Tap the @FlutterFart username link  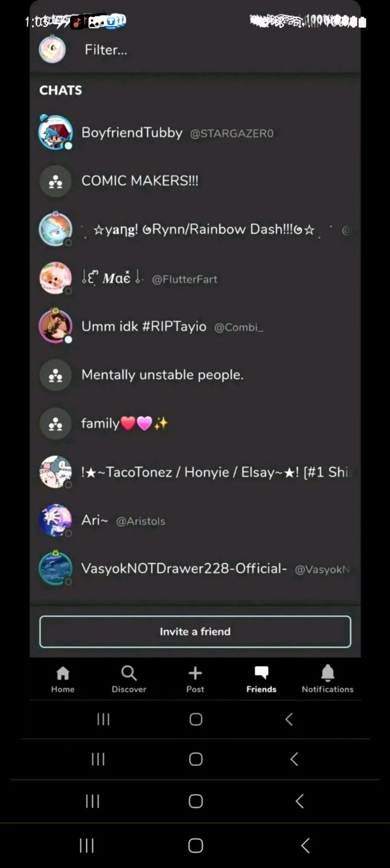point(184,279)
